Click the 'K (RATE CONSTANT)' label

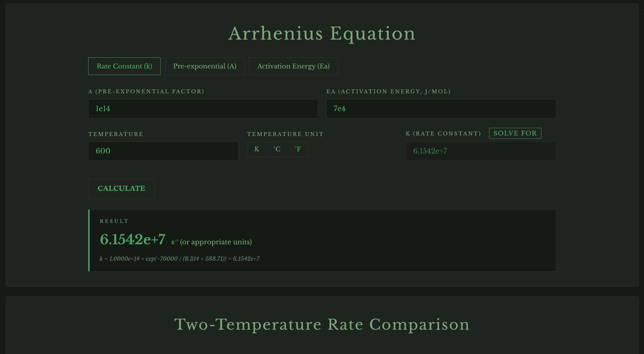click(x=443, y=133)
